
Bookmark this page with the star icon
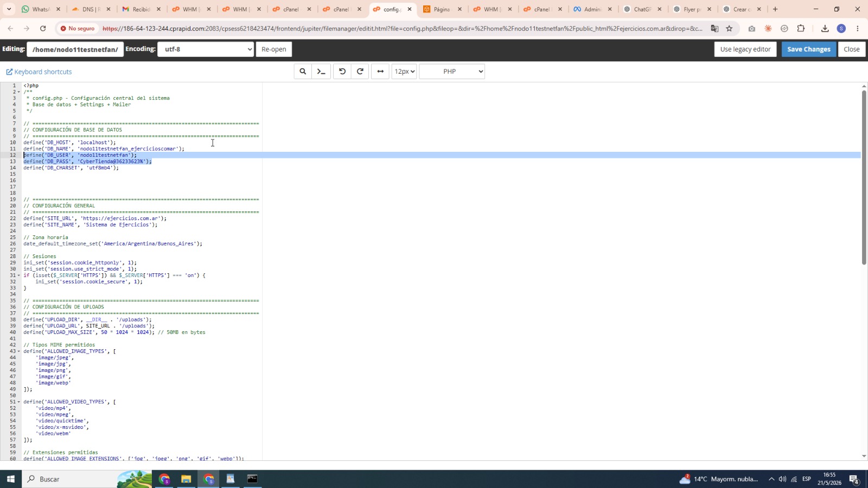(x=729, y=28)
